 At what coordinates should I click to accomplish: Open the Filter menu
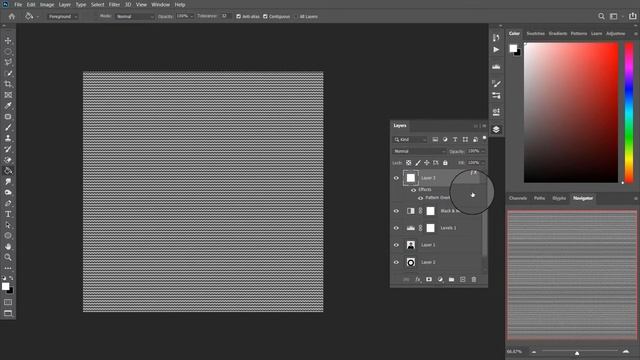114,4
